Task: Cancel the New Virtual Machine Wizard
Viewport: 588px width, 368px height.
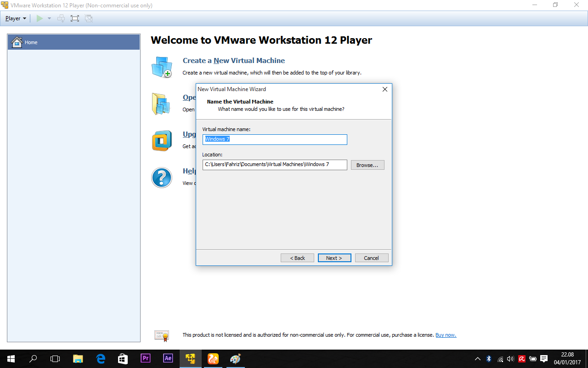Action: pyautogui.click(x=372, y=258)
